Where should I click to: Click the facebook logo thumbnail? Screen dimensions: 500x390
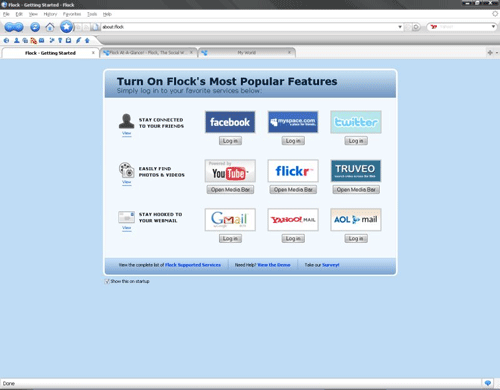[x=230, y=122]
